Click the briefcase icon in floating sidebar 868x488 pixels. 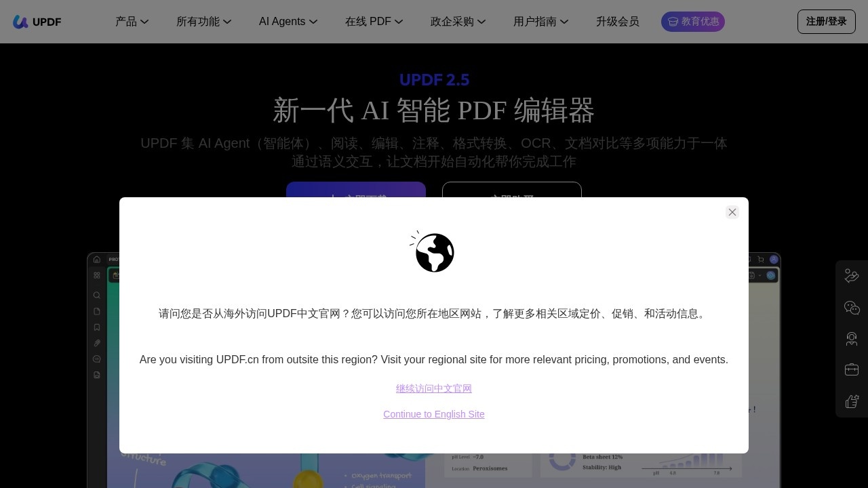coord(852,370)
